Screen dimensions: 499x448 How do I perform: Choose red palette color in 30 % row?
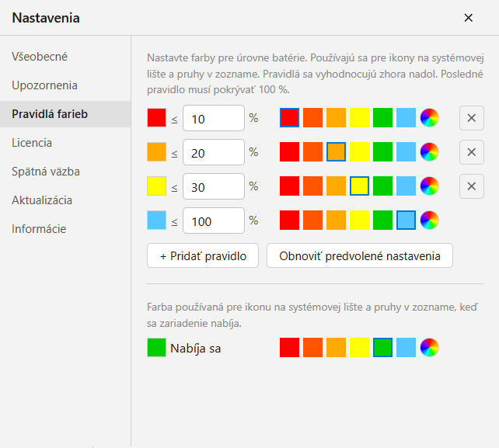point(289,186)
